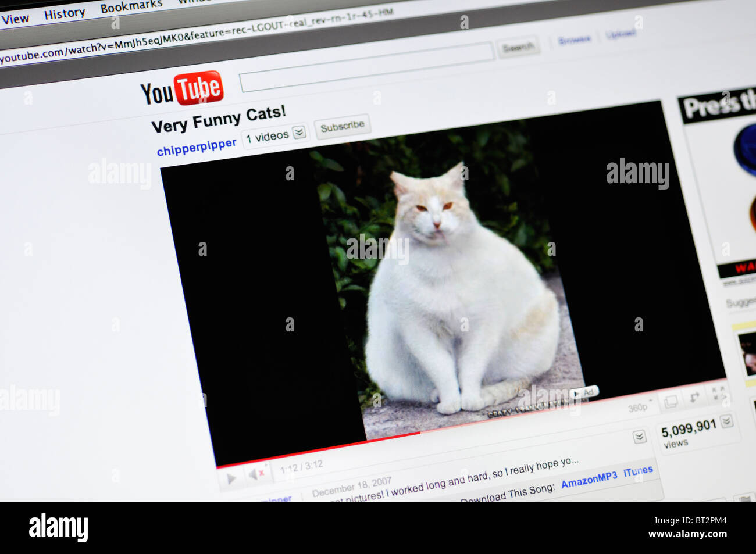Click the 1:12 / 3:12 time display
Screen dimensions: 756x554
301,466
